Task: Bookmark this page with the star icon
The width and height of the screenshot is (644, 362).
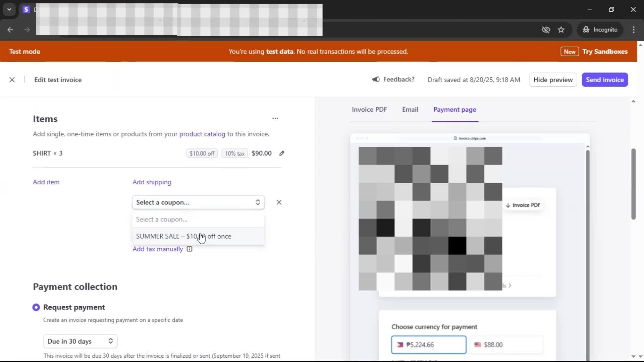Action: [561, 30]
